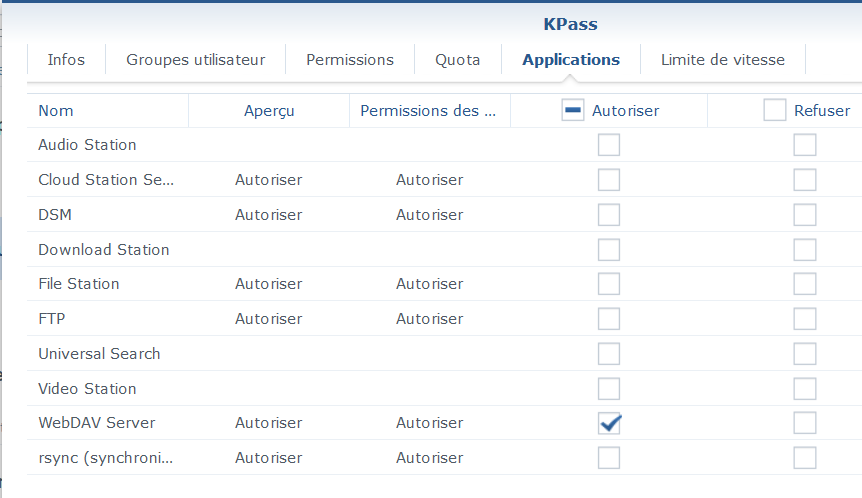The image size is (862, 498).
Task: Check Autoriser for rsync row
Action: [609, 458]
